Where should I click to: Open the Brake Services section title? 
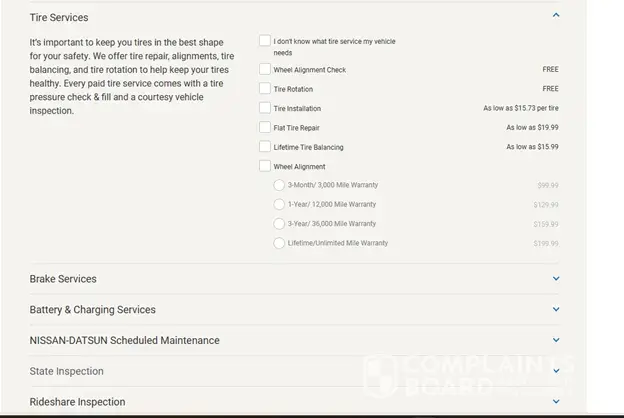[63, 279]
